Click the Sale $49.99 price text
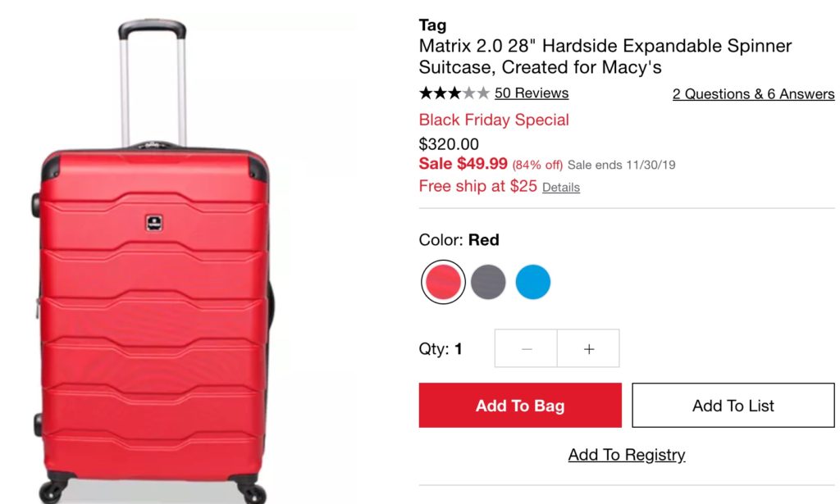 463,164
